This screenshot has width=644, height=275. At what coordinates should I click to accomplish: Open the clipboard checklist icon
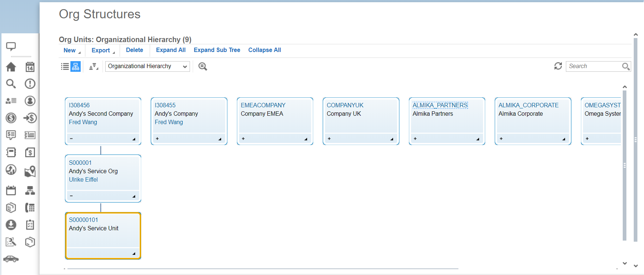coord(30,224)
